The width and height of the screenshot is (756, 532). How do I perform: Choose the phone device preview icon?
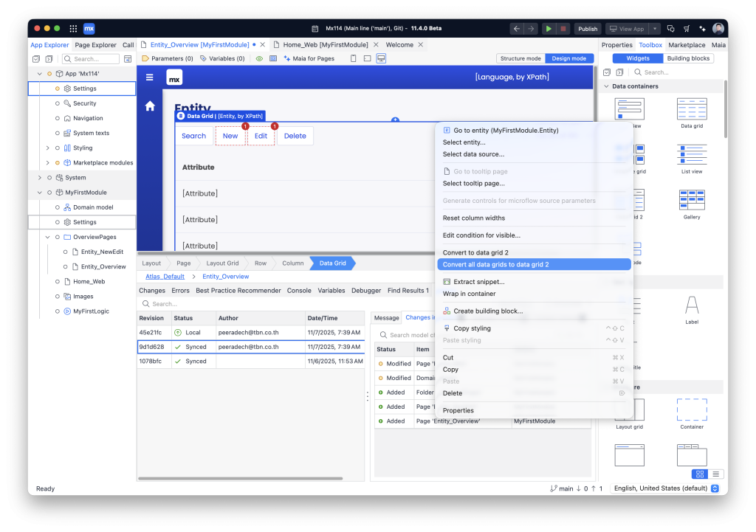(x=353, y=58)
